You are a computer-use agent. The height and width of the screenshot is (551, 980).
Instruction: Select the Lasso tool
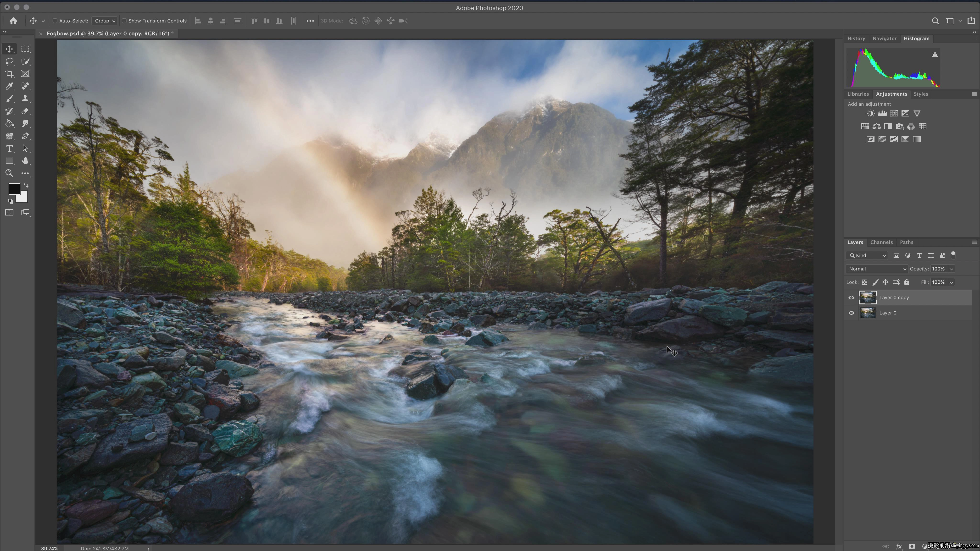(10, 61)
